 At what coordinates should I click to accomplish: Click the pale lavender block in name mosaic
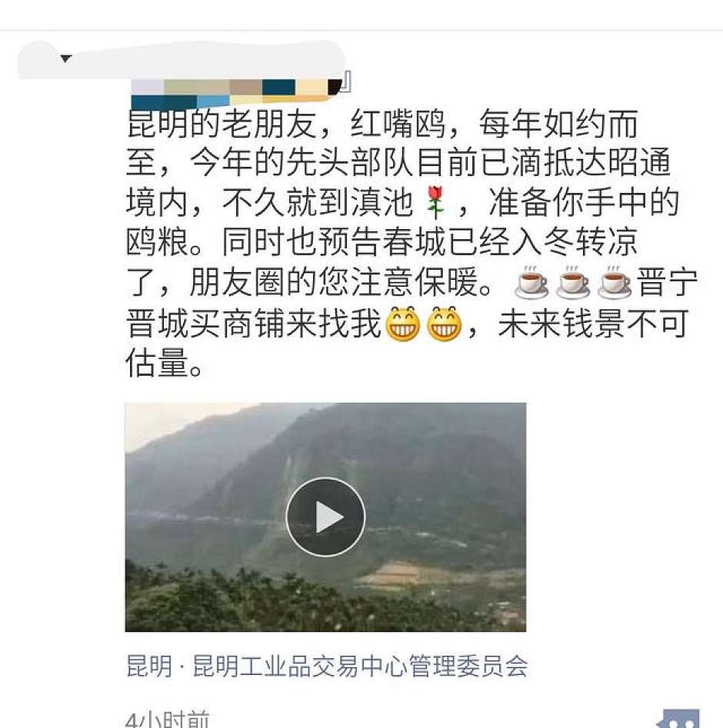click(x=148, y=87)
